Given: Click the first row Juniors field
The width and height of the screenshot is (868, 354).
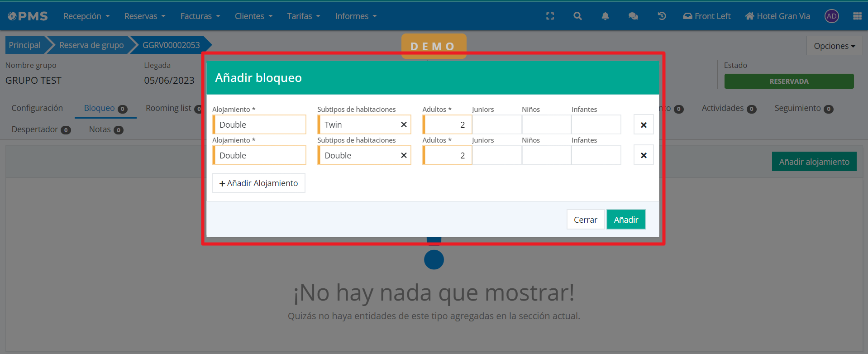Looking at the screenshot, I should (496, 124).
